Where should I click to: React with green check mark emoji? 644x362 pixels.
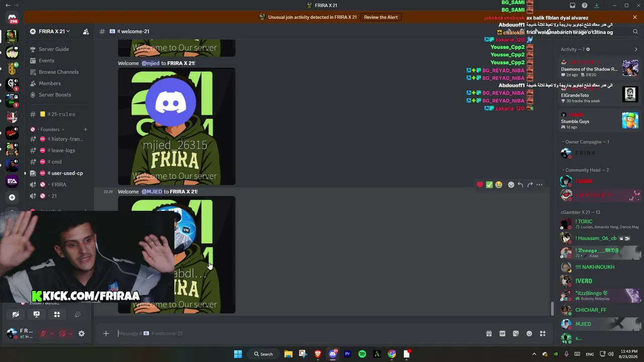tap(489, 185)
